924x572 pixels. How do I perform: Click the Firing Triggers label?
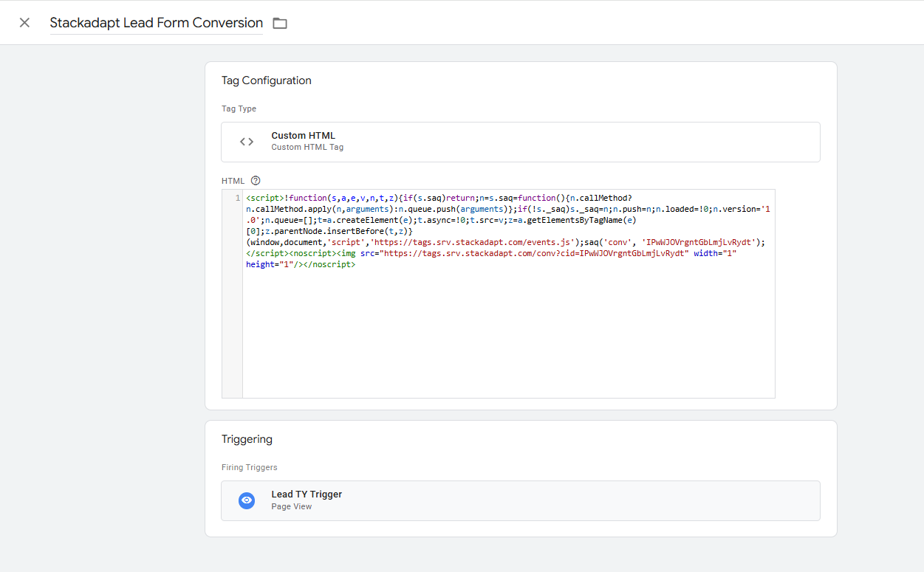click(x=250, y=467)
